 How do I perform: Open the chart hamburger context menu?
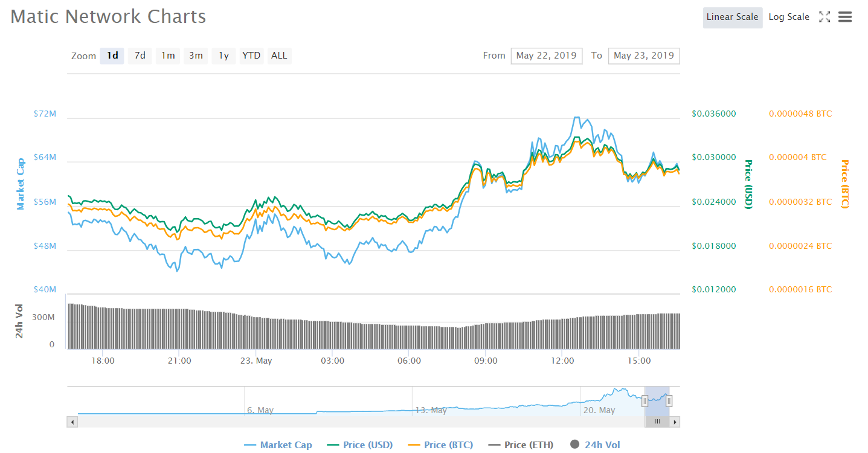point(845,17)
